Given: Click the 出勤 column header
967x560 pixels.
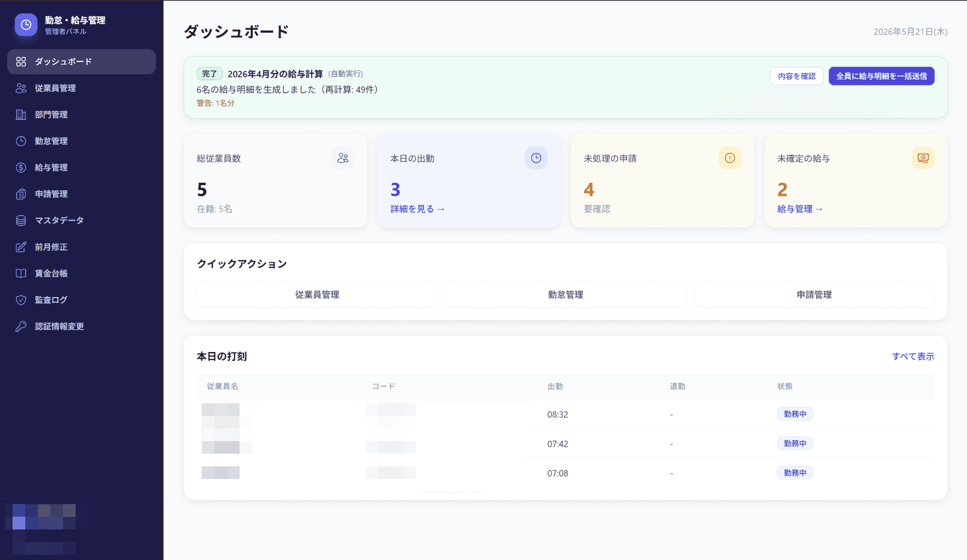Looking at the screenshot, I should 555,386.
